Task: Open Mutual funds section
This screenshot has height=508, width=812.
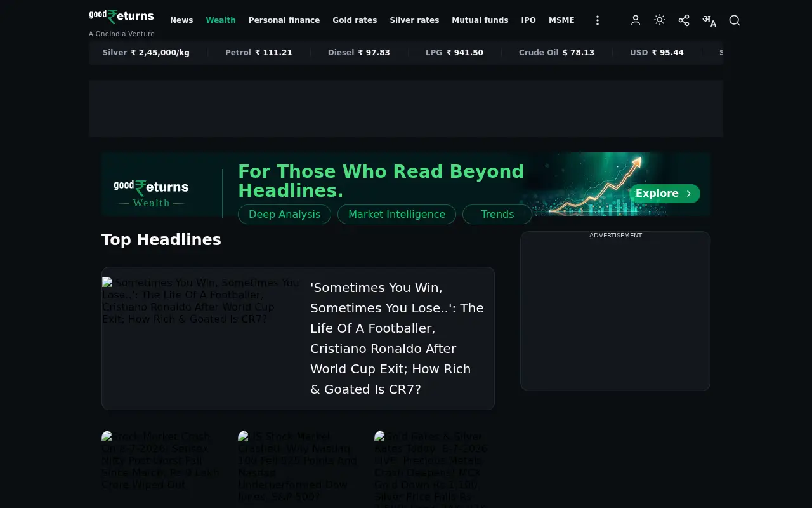Action: pos(480,20)
